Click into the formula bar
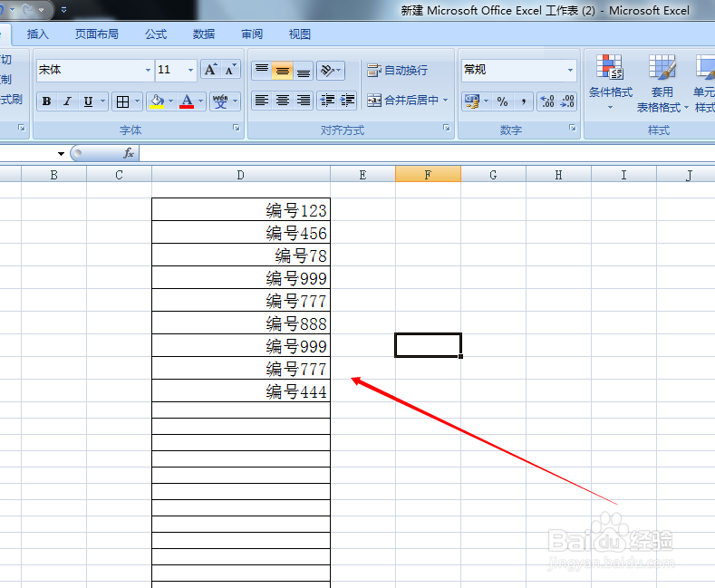The image size is (715, 588). click(x=427, y=153)
